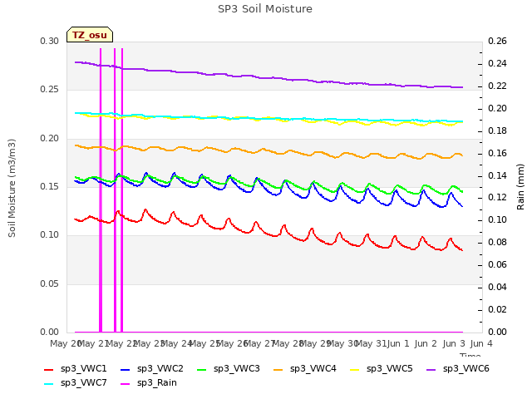Click the 0.08 right axis tick label
Viewport: 532px width, 399px height.
click(x=497, y=242)
